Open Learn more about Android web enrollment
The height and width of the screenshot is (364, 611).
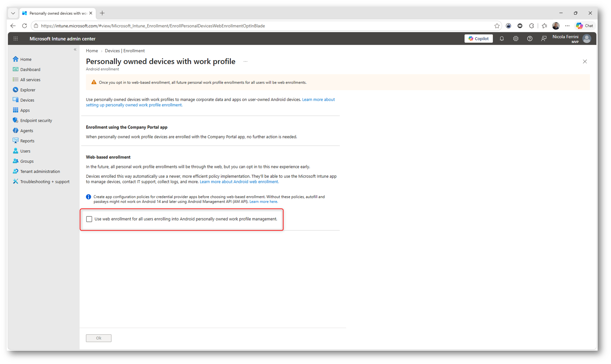point(239,182)
